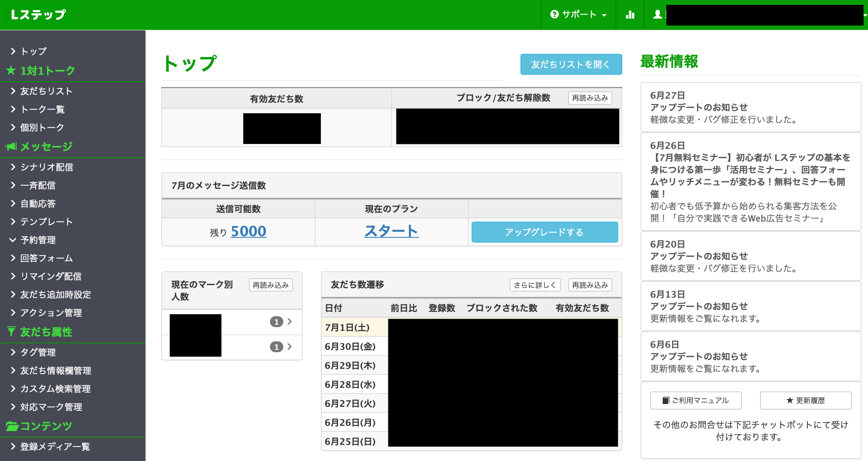868x461 pixels.
Task: Open the 6月20日 アップデートのお知らせ news
Action: [x=751, y=256]
